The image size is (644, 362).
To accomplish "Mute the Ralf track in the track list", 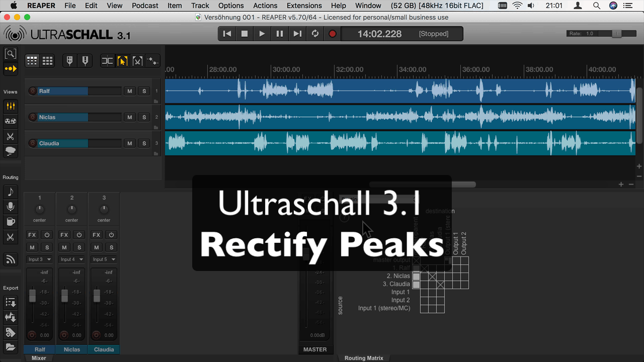I will tap(130, 91).
